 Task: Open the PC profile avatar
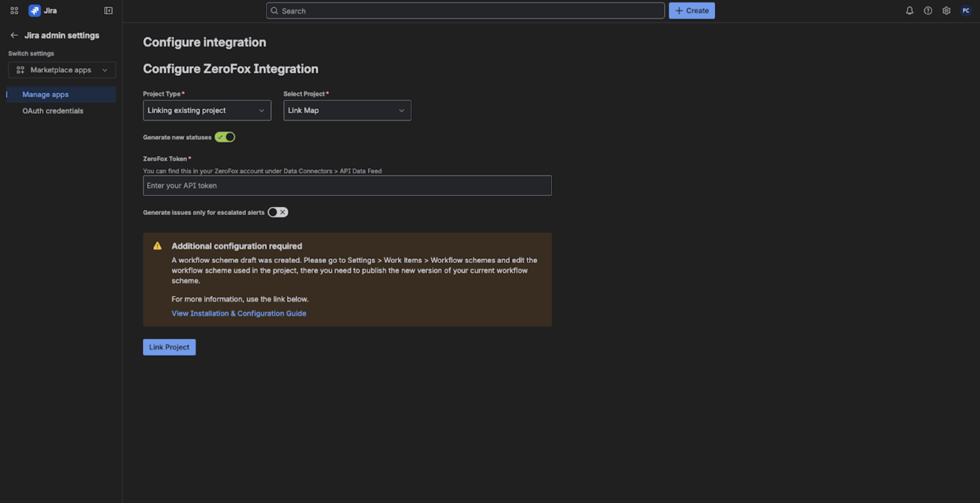tap(965, 11)
